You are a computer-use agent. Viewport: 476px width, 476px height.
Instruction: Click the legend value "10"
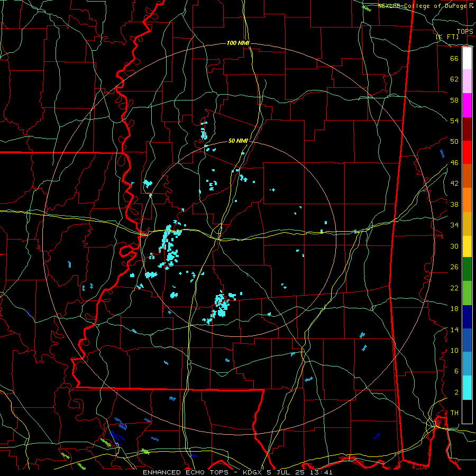[x=454, y=350]
